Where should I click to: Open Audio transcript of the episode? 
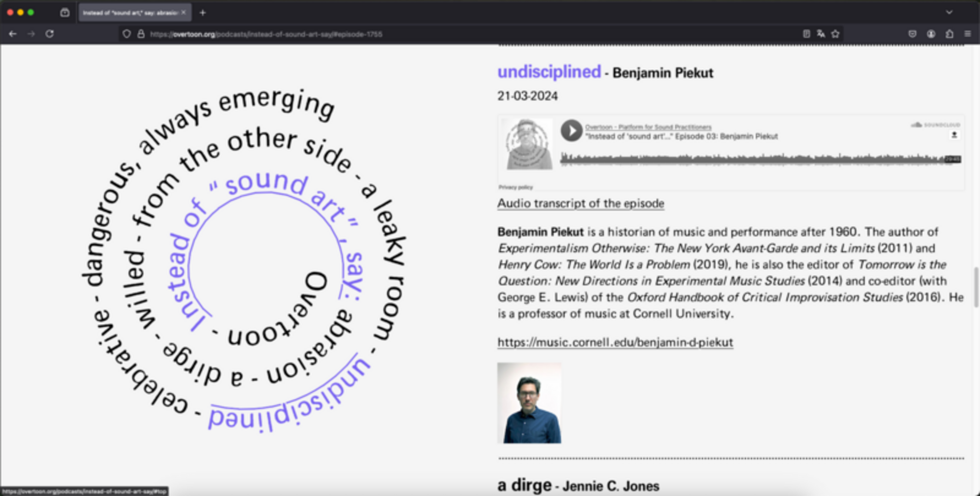pyautogui.click(x=580, y=203)
